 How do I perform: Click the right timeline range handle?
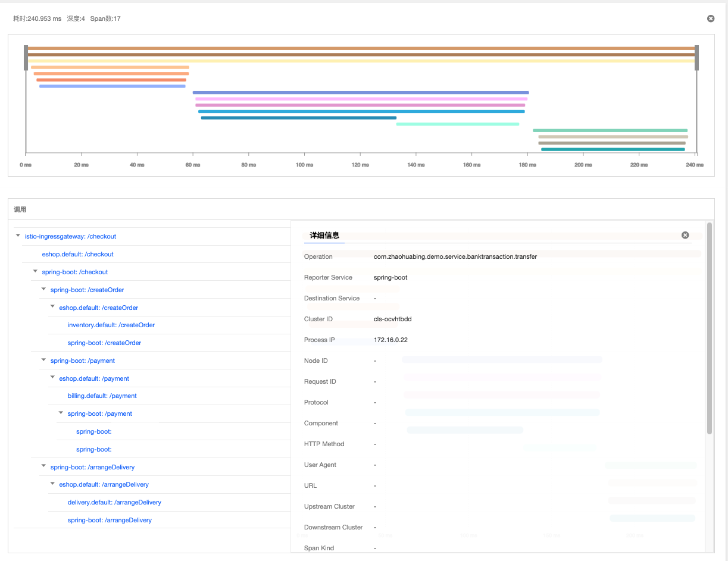click(x=696, y=58)
